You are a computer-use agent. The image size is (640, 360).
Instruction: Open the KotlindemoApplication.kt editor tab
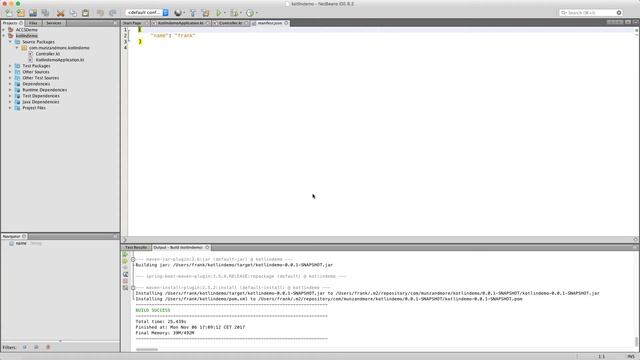tap(180, 23)
